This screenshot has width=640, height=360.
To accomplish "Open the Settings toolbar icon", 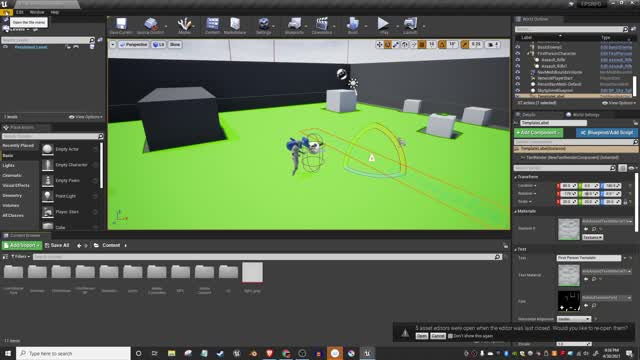I will [264, 25].
